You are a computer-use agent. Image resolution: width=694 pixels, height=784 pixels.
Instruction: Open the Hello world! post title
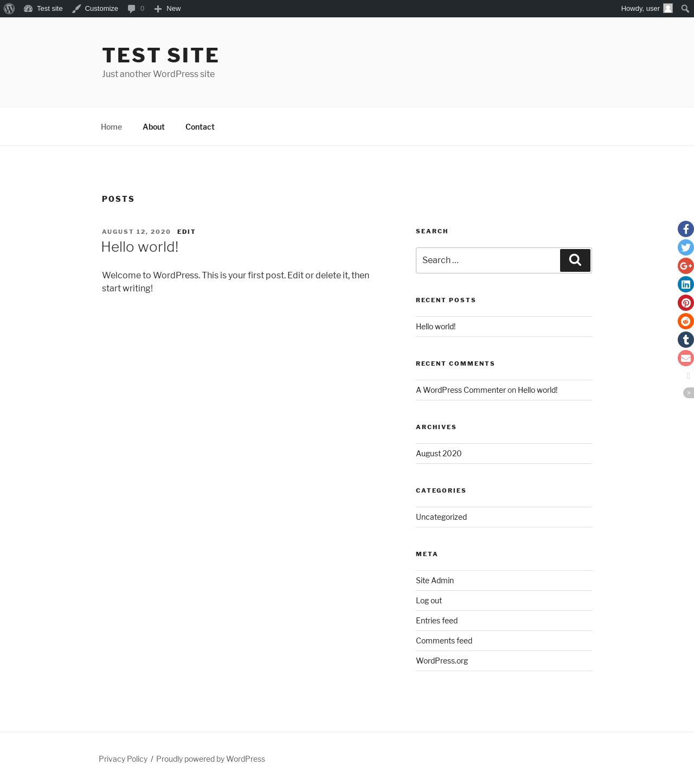click(x=140, y=247)
